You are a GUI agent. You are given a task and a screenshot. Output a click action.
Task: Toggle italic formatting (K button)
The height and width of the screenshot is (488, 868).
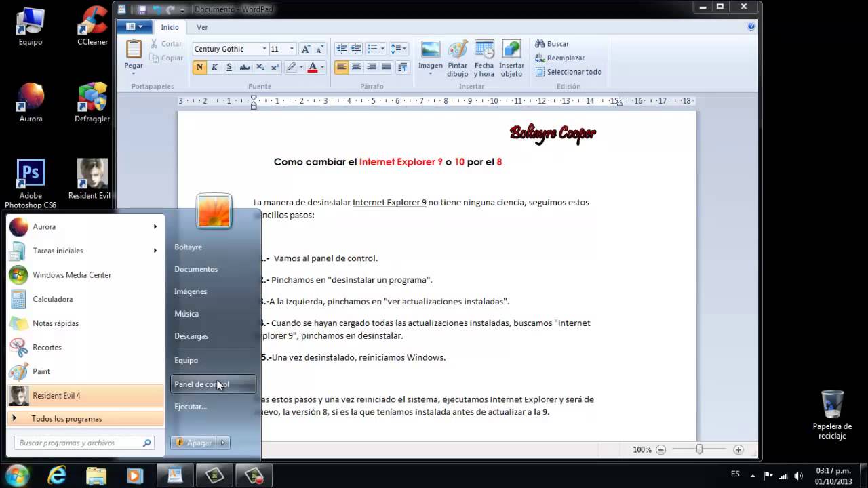click(214, 67)
